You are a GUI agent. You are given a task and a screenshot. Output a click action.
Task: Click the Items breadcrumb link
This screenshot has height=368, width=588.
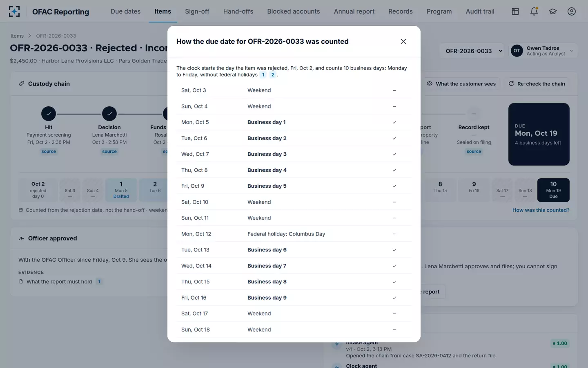[x=17, y=36]
